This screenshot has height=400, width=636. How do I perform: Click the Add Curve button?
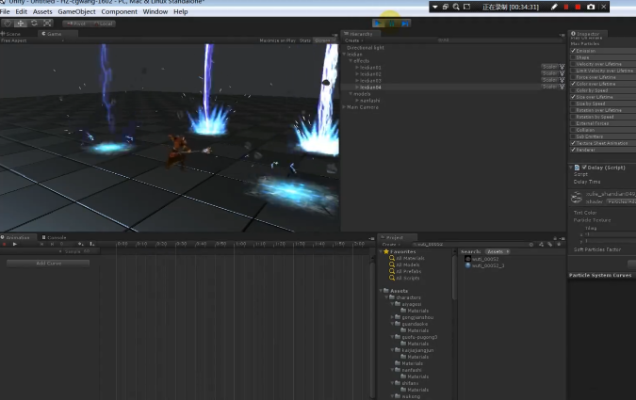click(x=48, y=263)
